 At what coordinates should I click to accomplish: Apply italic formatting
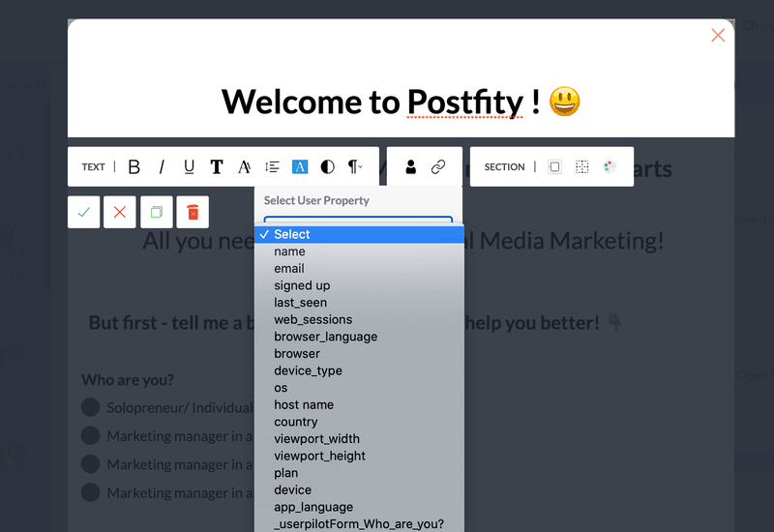coord(162,167)
